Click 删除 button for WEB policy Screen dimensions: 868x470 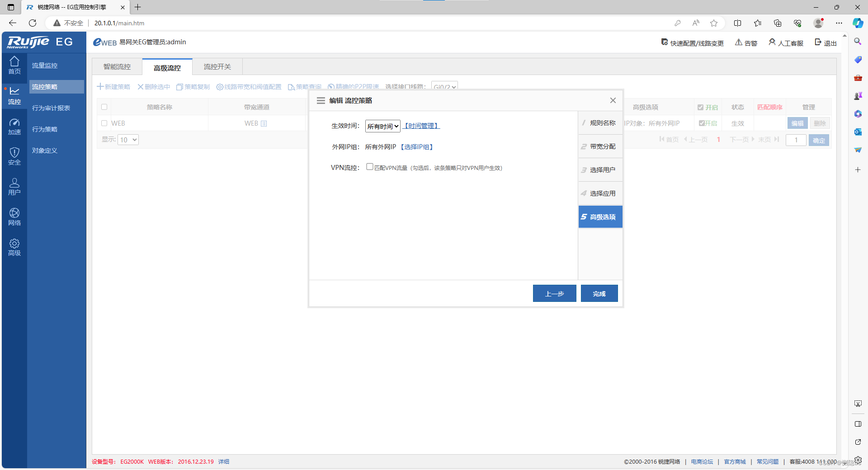click(820, 123)
